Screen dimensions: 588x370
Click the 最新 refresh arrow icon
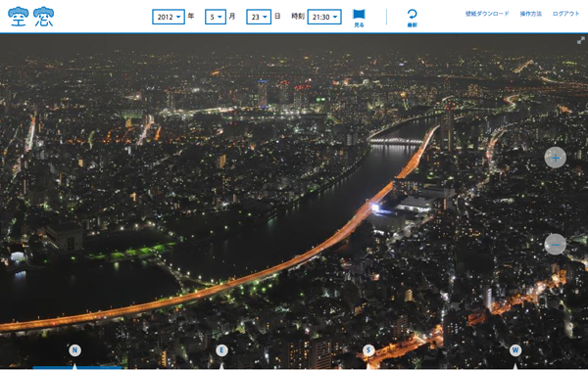click(x=413, y=18)
